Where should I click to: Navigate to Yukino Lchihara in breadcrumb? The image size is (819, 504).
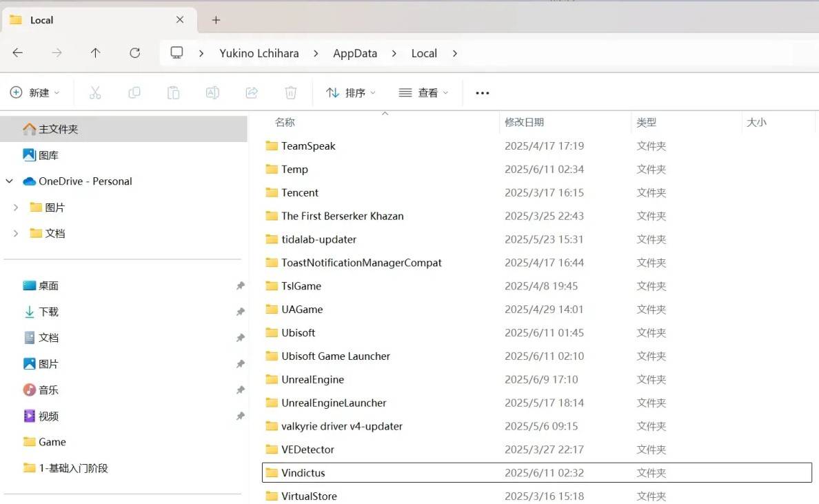(x=259, y=53)
